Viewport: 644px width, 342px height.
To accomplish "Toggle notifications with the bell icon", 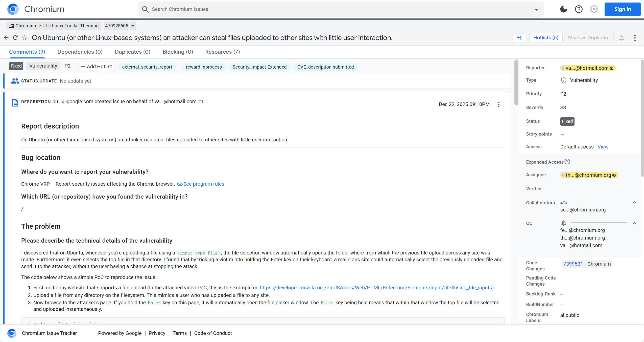I will coord(621,38).
